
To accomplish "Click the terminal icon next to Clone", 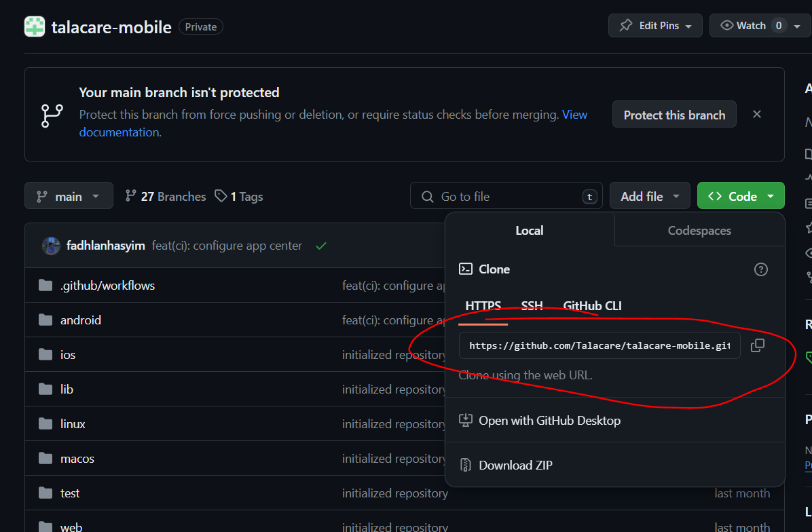I will (x=466, y=269).
